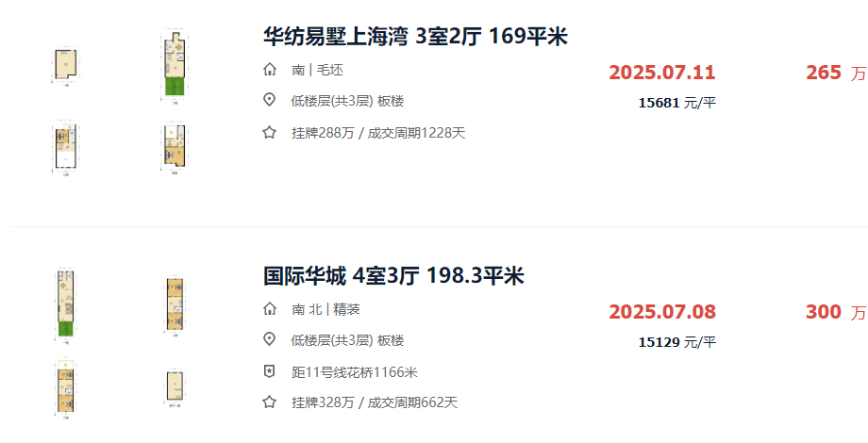Click the subway icon beside 距11号线花桥1166米
Viewport: 868px width, 443px height.
point(270,371)
